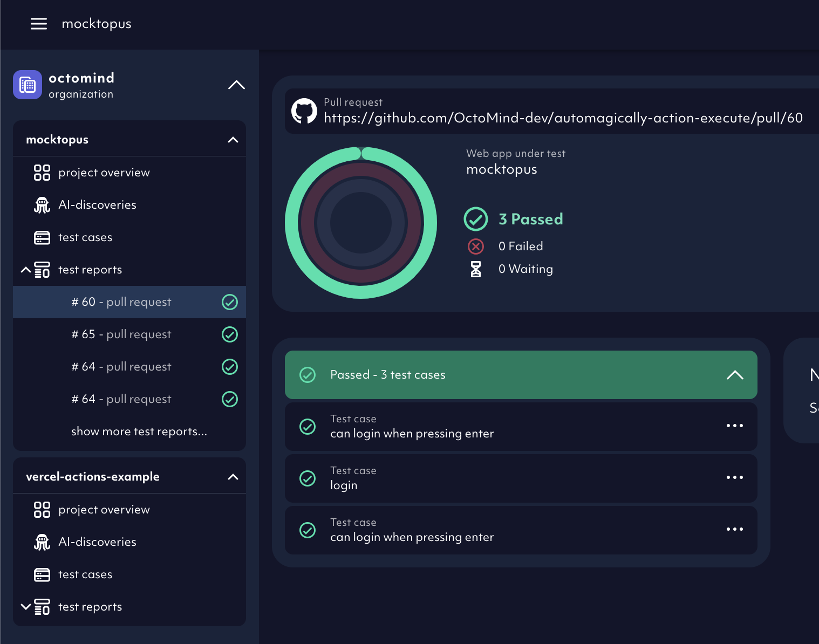Click passed checkmark on # 60 report
Image resolution: width=819 pixels, height=644 pixels.
pos(230,302)
